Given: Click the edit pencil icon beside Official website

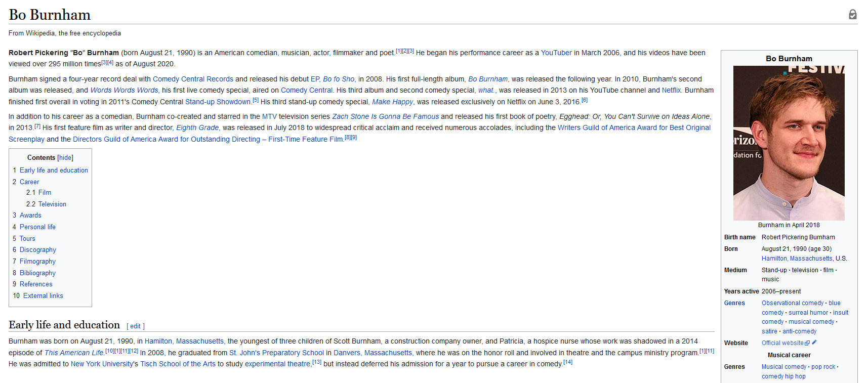Looking at the screenshot, I should 814,343.
